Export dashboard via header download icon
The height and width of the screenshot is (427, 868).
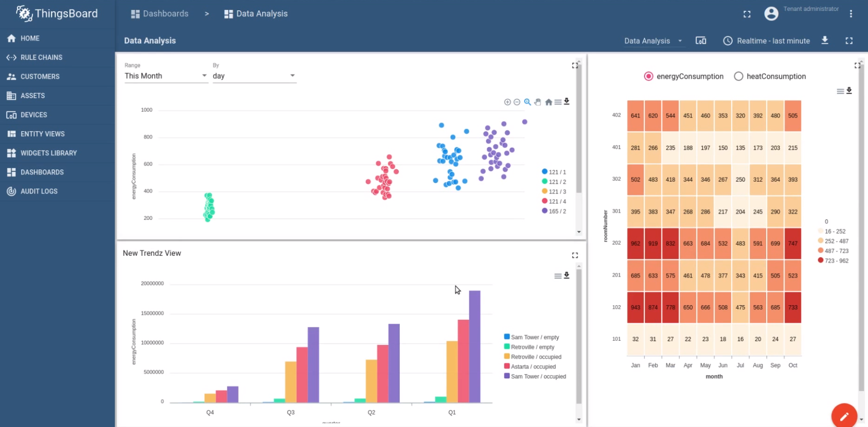click(825, 41)
